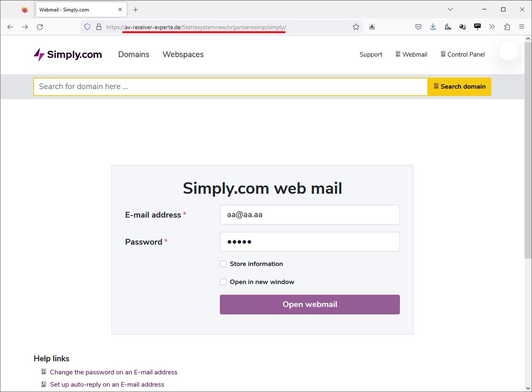This screenshot has height=392, width=532.
Task: Click the round white avatar button
Action: (x=509, y=51)
